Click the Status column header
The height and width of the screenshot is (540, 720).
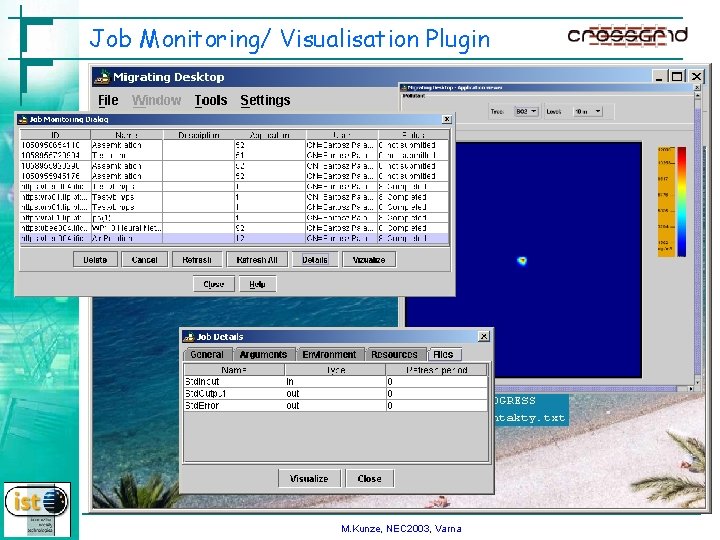[x=413, y=135]
